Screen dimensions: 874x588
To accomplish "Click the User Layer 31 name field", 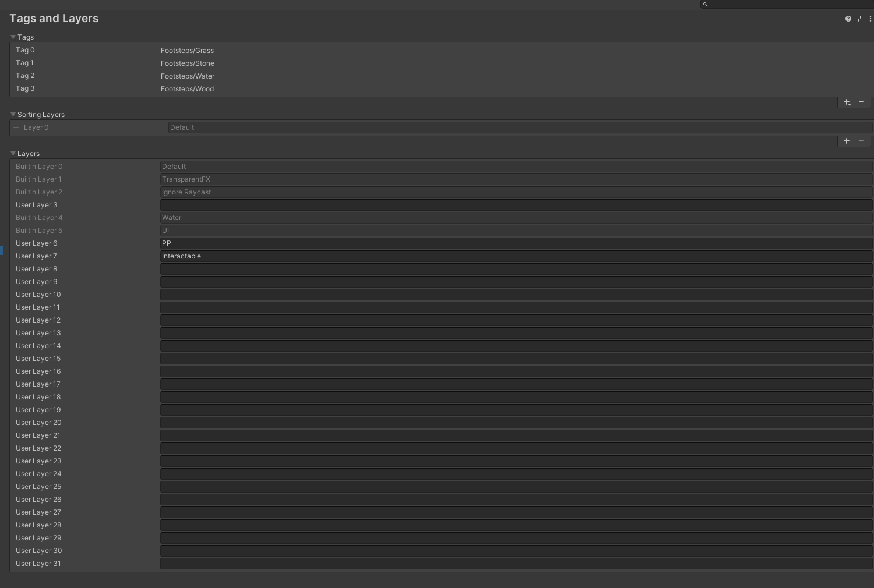I will pyautogui.click(x=516, y=564).
